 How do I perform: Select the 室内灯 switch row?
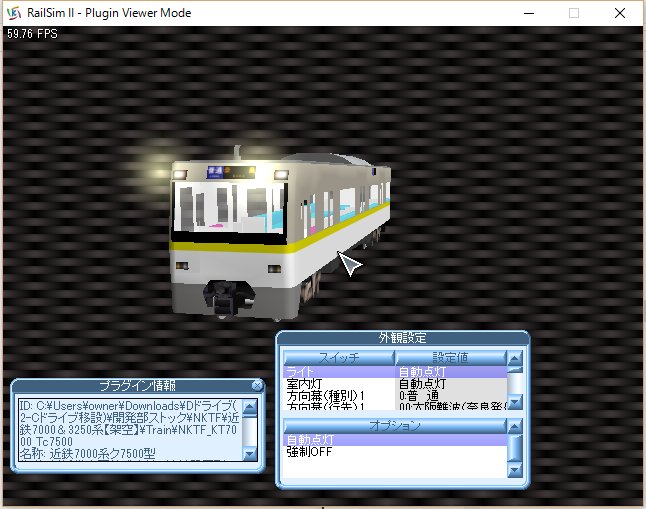395,384
